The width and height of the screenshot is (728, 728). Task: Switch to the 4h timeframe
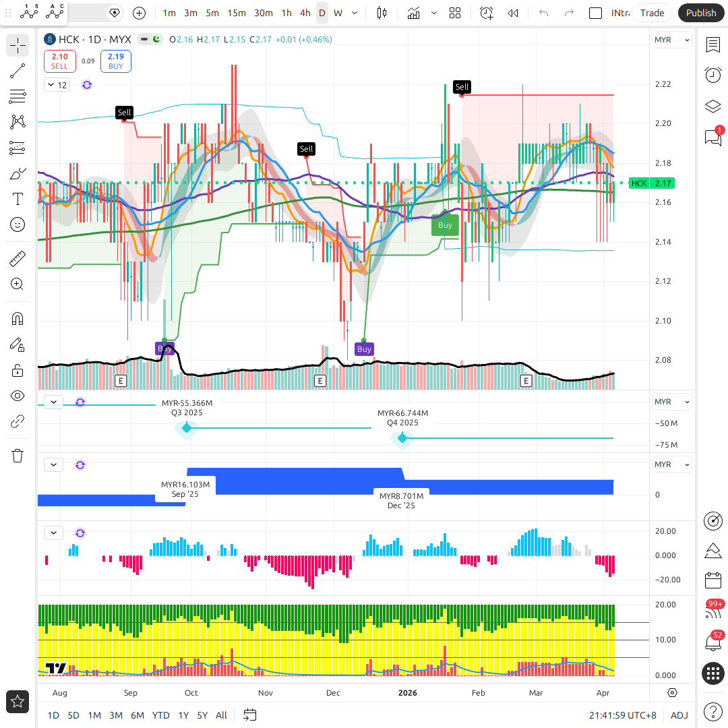click(x=305, y=13)
